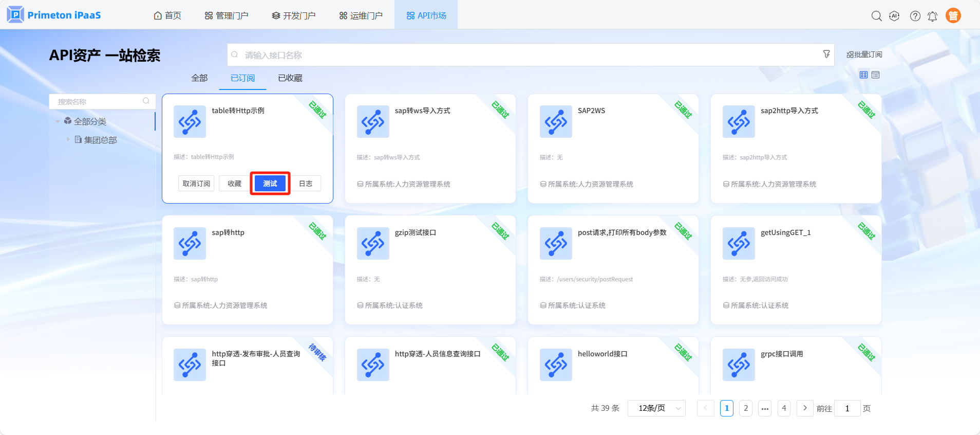Screen dimensions: 980x435
Task: Click the table转Http示例 card title
Action: 238,111
